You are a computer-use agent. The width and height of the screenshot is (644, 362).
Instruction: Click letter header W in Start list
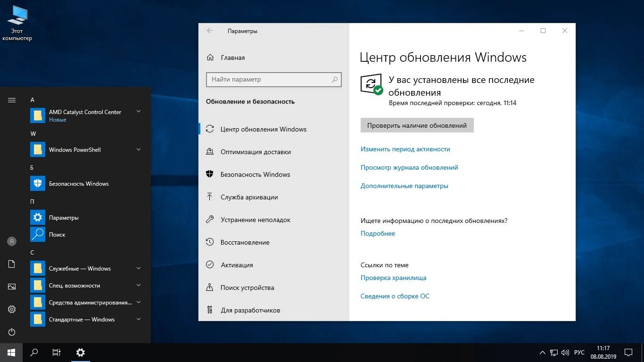tap(33, 134)
